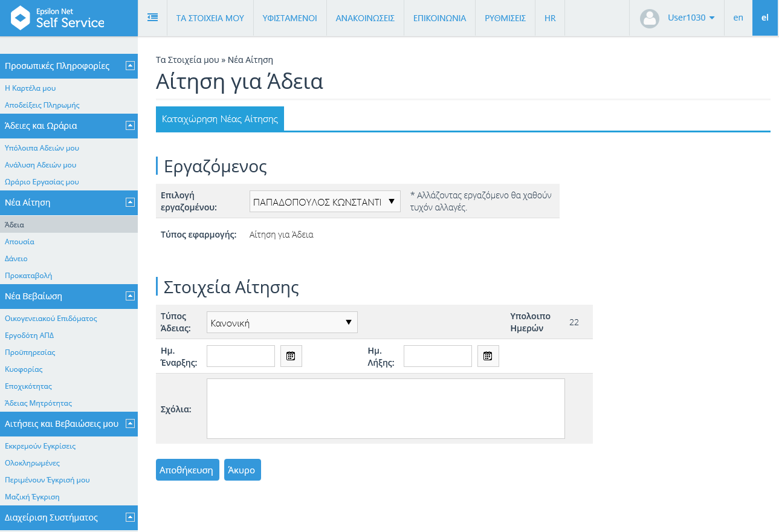Click the Αποθήκευση button

pos(187,470)
